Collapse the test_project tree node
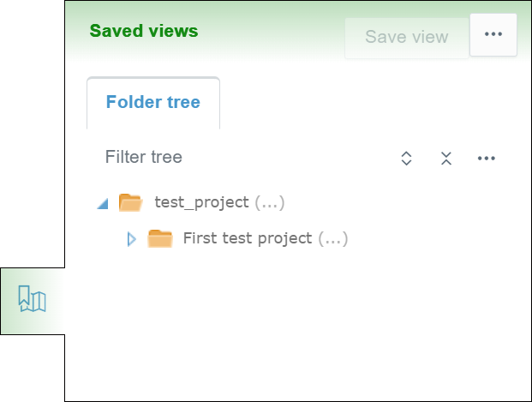 [x=103, y=204]
